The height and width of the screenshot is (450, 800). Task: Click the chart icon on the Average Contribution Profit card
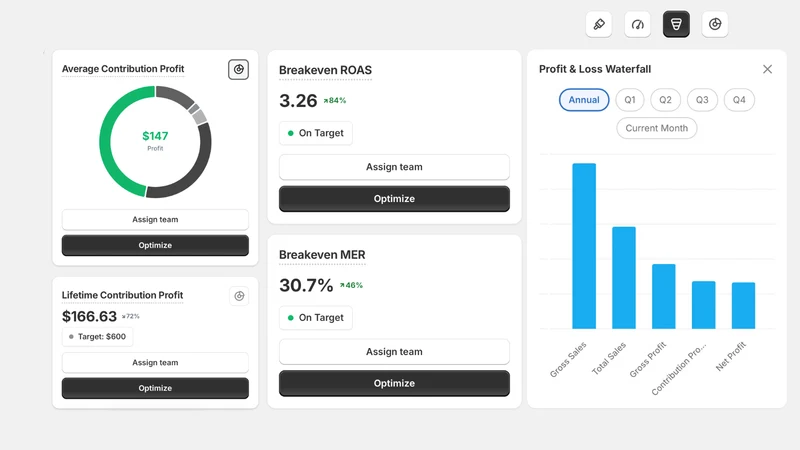pyautogui.click(x=238, y=69)
